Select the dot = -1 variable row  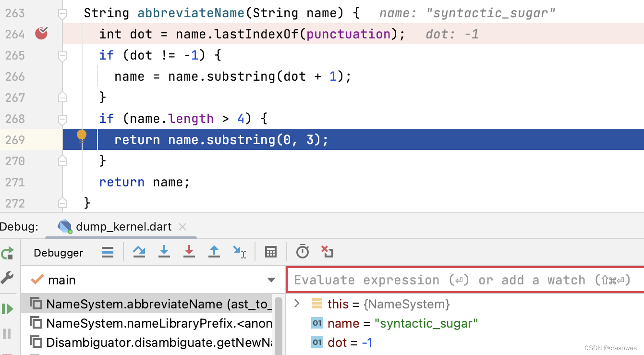pyautogui.click(x=465, y=343)
